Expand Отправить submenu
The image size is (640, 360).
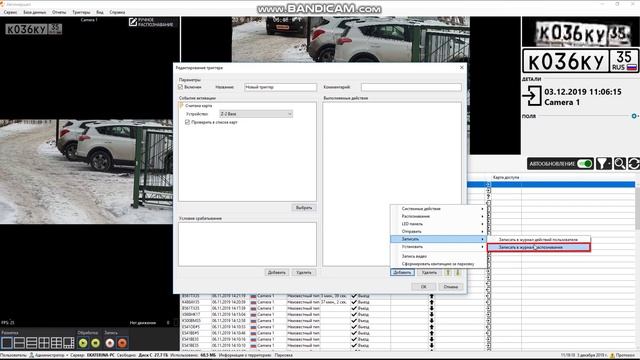click(438, 231)
